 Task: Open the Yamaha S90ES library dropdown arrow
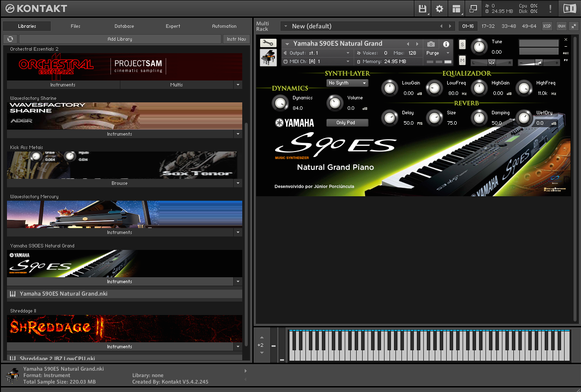[238, 282]
